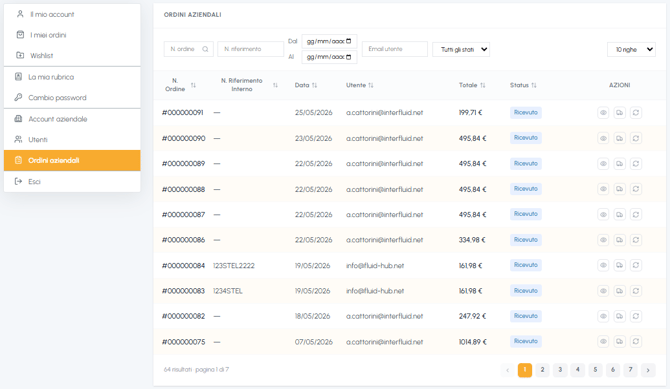Click total 247,92 €
This screenshot has width=670, height=389.
[x=472, y=316]
